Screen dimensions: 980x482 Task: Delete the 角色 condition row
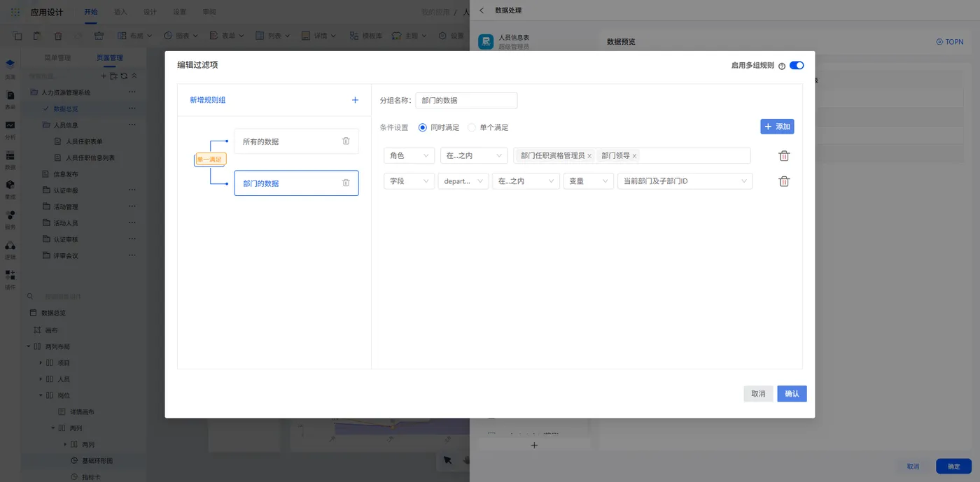(784, 155)
